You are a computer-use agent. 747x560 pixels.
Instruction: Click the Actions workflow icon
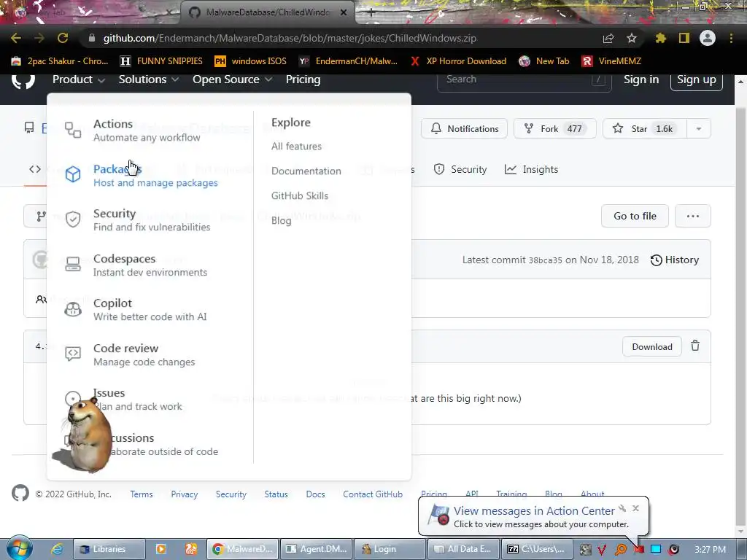point(73,130)
